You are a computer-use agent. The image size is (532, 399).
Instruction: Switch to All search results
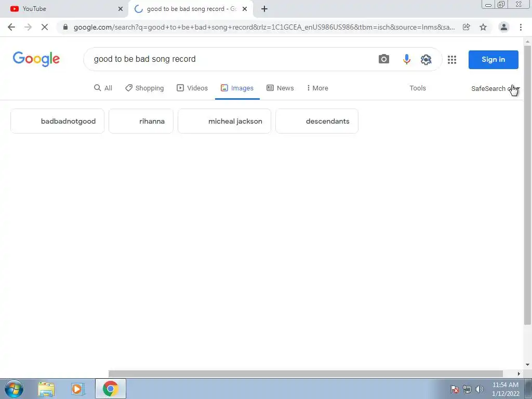point(103,88)
